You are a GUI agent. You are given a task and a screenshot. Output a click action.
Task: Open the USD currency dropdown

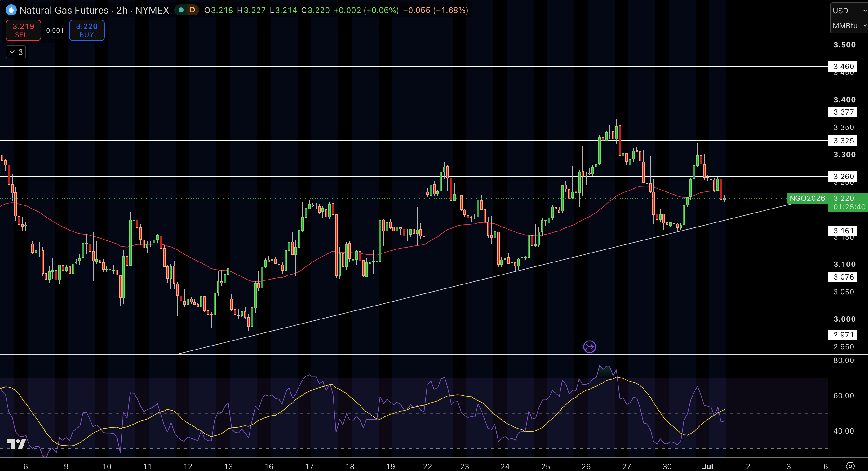click(849, 11)
